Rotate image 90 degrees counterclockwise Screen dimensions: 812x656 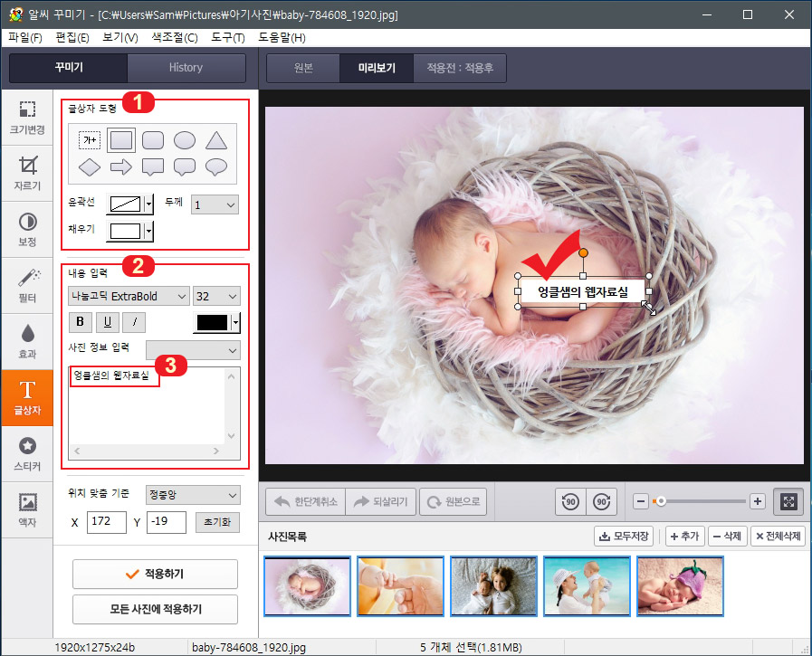[570, 501]
